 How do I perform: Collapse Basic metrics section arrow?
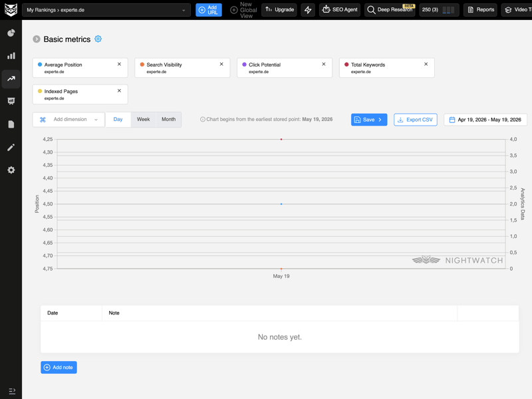[37, 39]
